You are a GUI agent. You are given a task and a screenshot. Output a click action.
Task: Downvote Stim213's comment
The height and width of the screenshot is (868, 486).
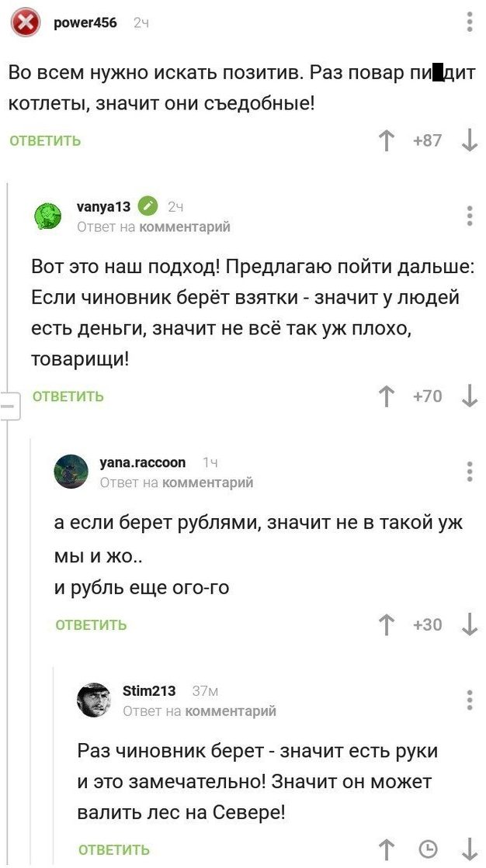point(469,849)
